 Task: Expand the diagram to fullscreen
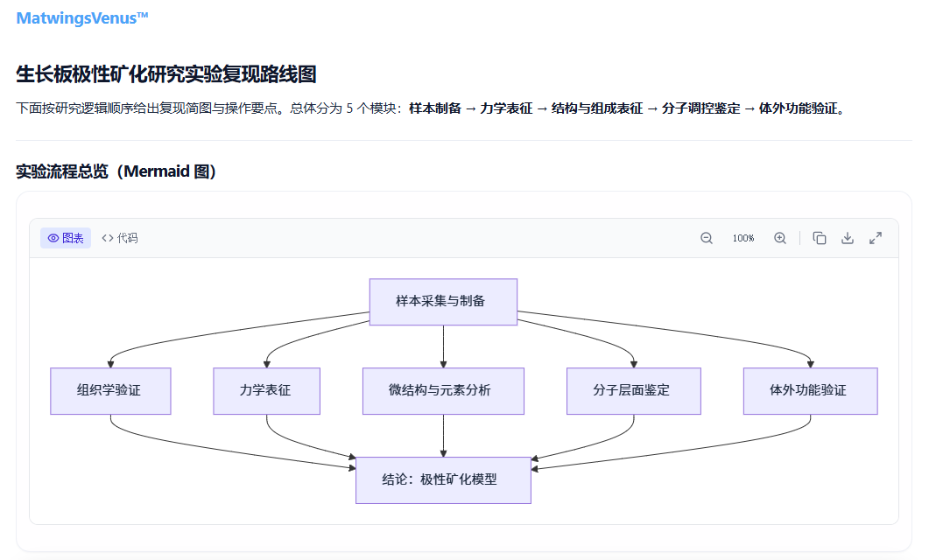point(876,238)
